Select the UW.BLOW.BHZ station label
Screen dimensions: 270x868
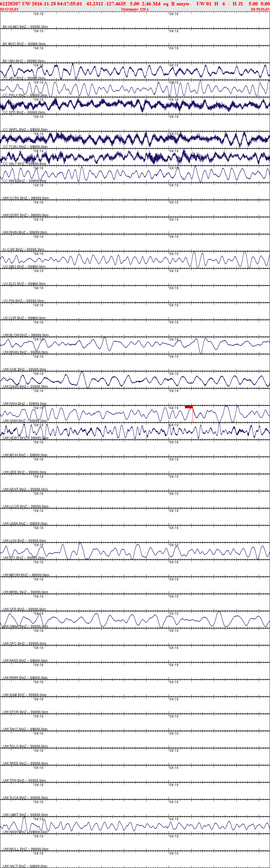pyautogui.click(x=26, y=335)
